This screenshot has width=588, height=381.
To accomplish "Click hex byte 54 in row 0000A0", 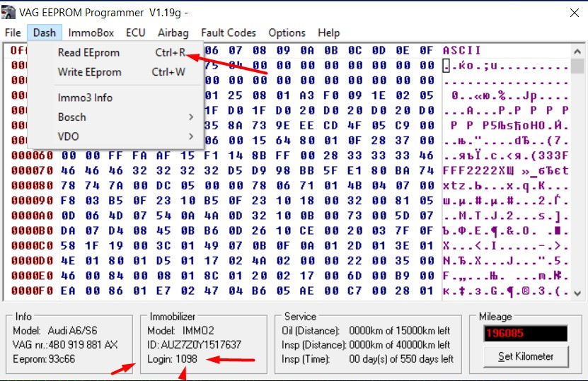I will (x=163, y=216).
